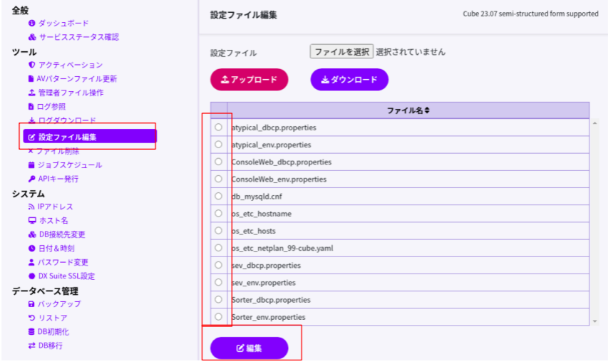
Task: Click the service status check icon
Action: point(31,37)
